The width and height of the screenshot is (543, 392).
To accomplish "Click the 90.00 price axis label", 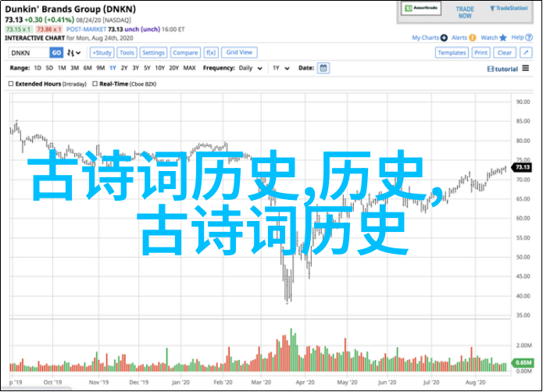I will click(523, 102).
